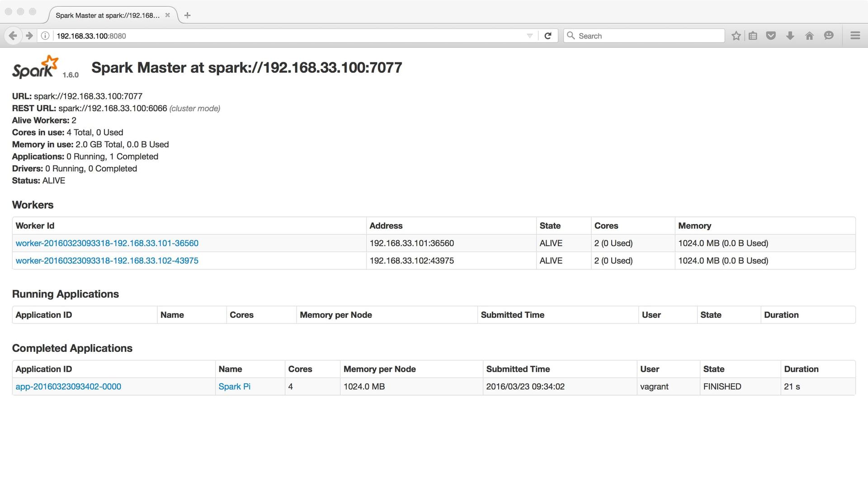Viewport: 868px width, 482px height.
Task: Click the Pocket save icon
Action: click(x=771, y=36)
